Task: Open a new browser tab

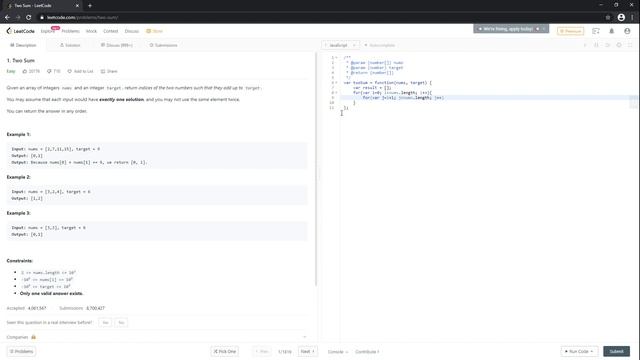Action: pos(90,6)
